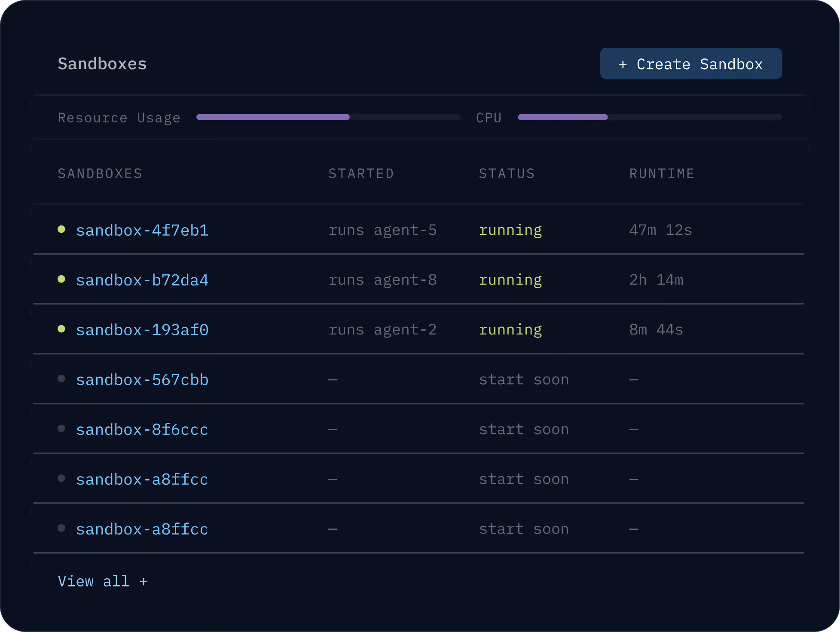Click 'start soon' in the sandbox-567cbb row

(x=524, y=380)
